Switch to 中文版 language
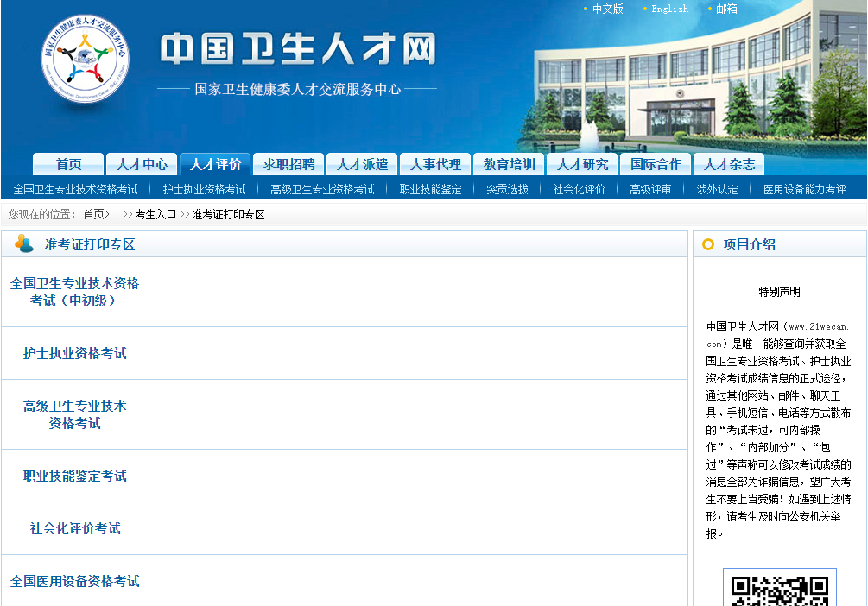This screenshot has width=868, height=606. [608, 9]
